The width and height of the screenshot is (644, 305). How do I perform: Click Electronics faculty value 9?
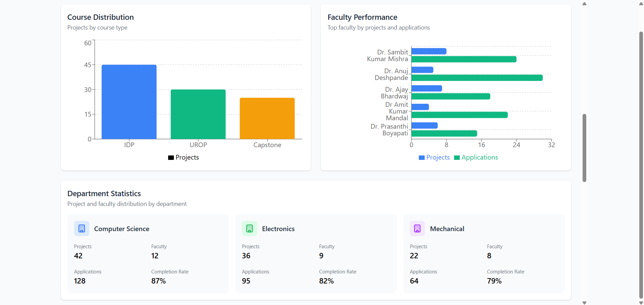click(321, 256)
